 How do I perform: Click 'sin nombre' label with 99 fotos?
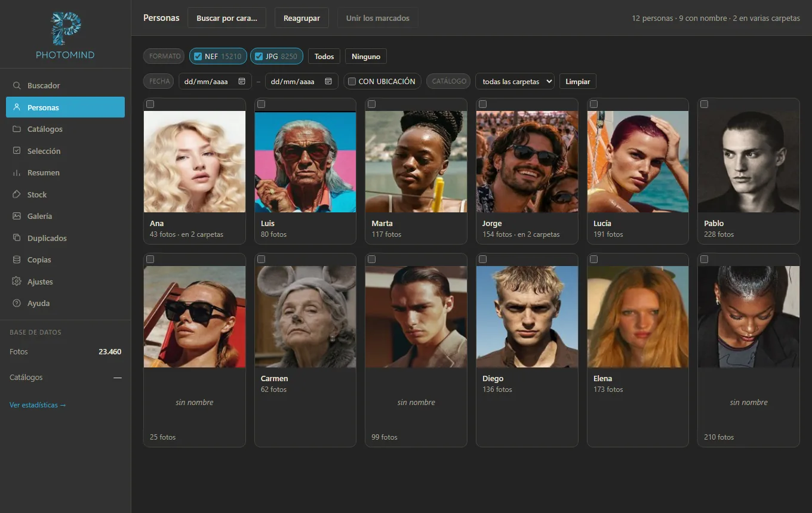point(416,403)
